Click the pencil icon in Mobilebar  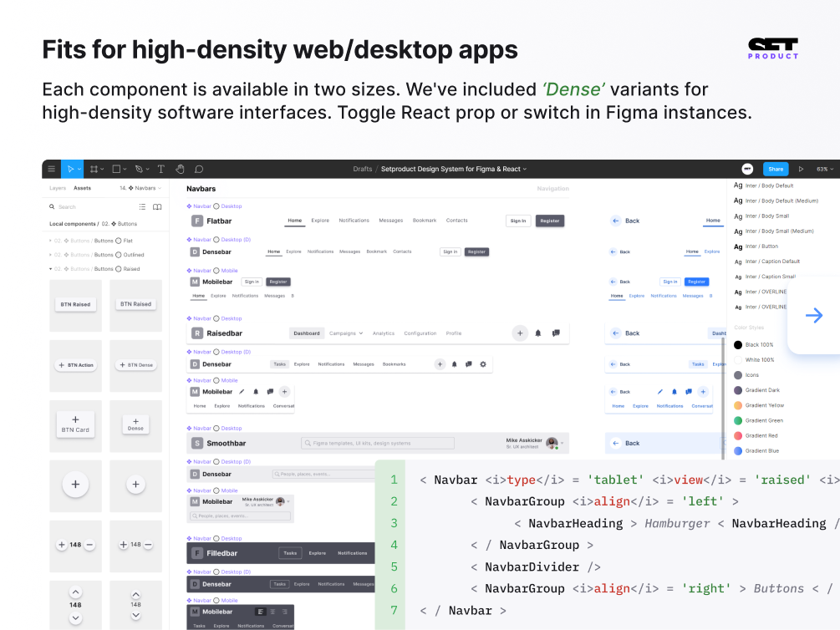[242, 392]
